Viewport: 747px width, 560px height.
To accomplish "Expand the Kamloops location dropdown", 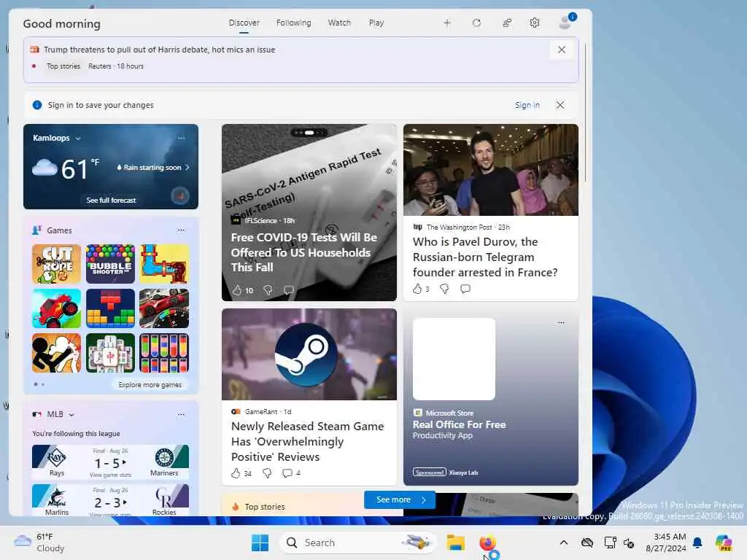I will pos(78,139).
